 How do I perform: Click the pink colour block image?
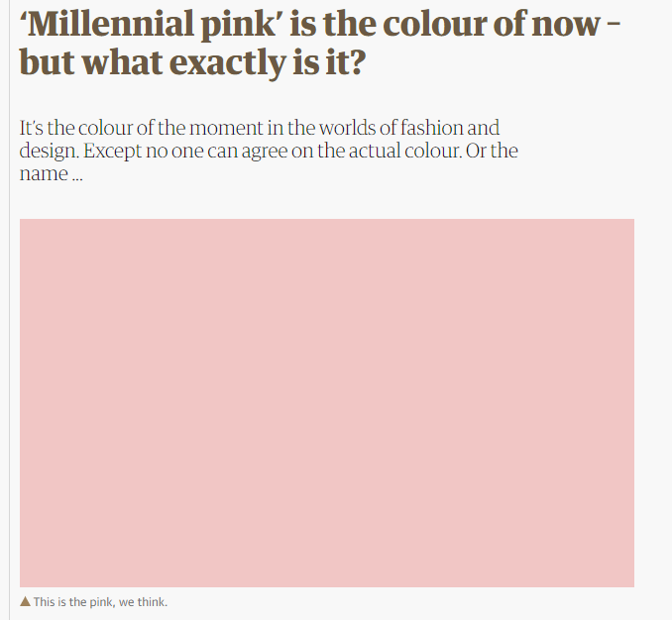[327, 403]
